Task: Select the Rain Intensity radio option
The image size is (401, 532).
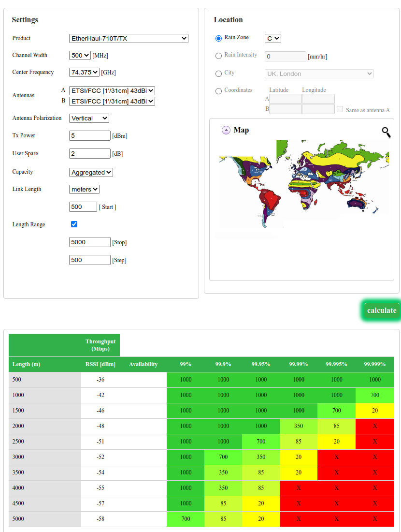Action: 219,56
